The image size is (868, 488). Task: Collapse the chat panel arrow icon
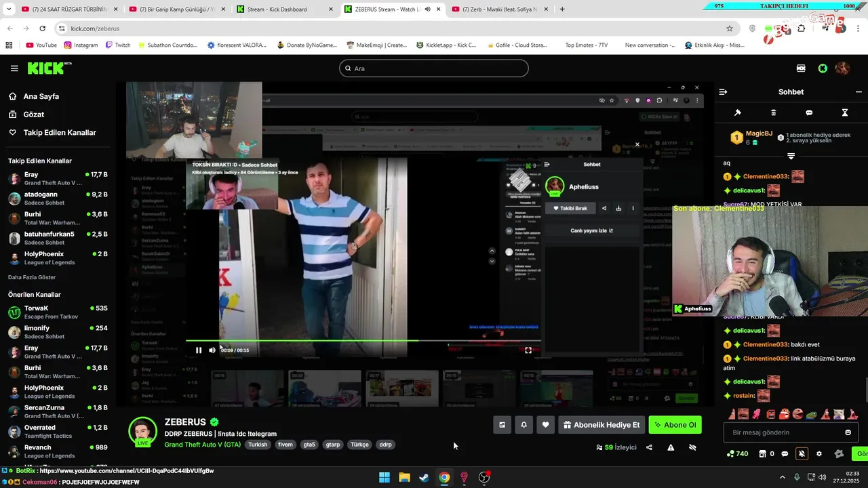(723, 91)
